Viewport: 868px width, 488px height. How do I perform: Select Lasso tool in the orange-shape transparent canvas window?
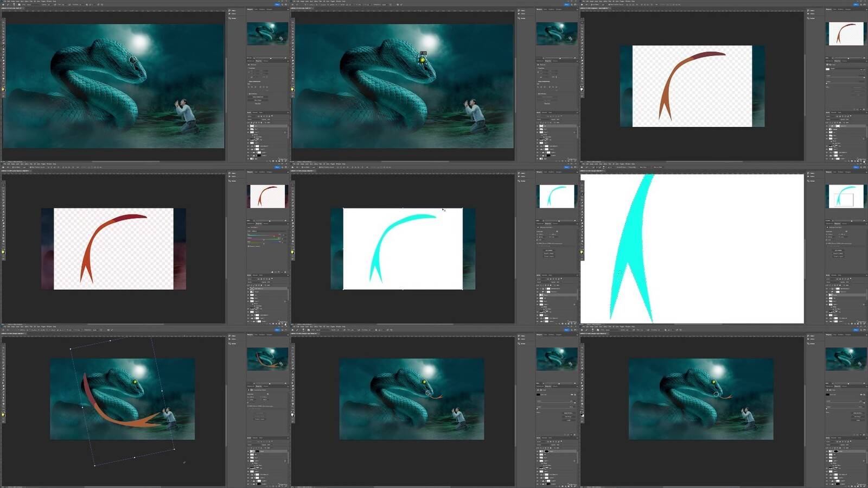click(582, 28)
